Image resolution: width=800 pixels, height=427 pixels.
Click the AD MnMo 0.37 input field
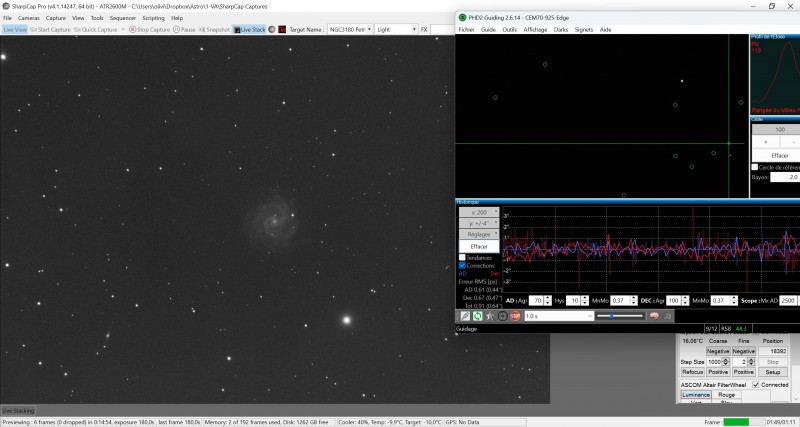621,301
